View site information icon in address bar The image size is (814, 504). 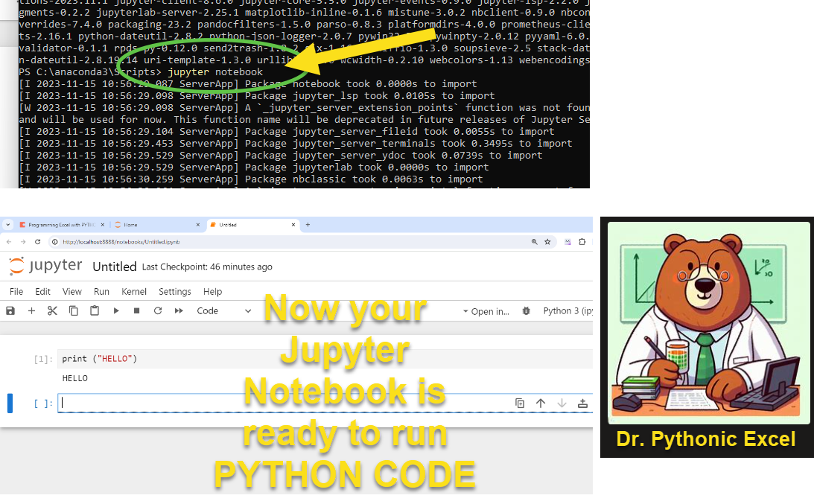coord(55,242)
